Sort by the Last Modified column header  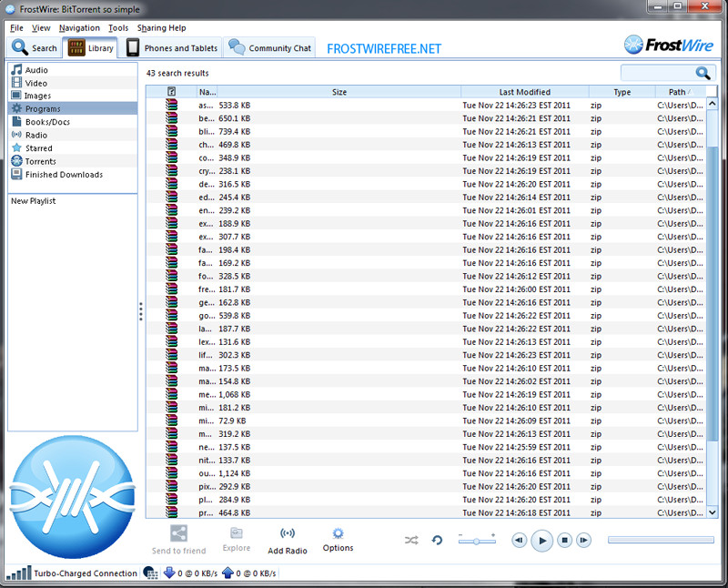(525, 92)
